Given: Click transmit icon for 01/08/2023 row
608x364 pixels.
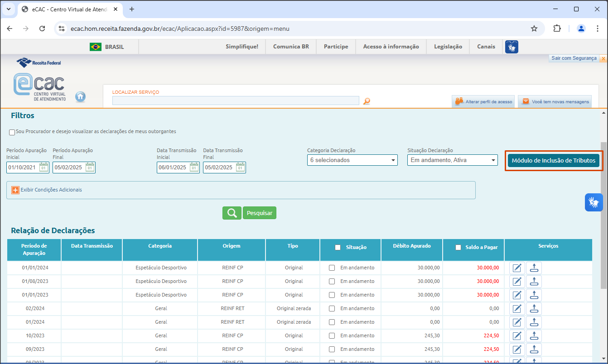Looking at the screenshot, I should coord(534,282).
